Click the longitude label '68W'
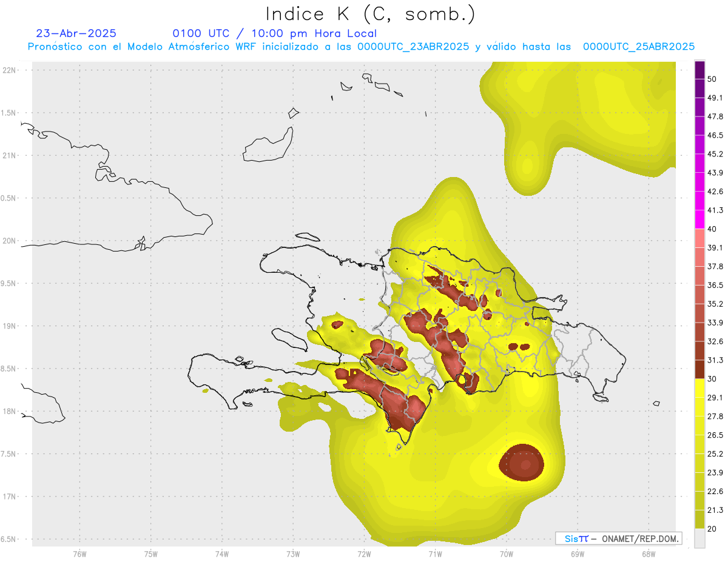Screen dimensions: 728x562 pos(648,554)
